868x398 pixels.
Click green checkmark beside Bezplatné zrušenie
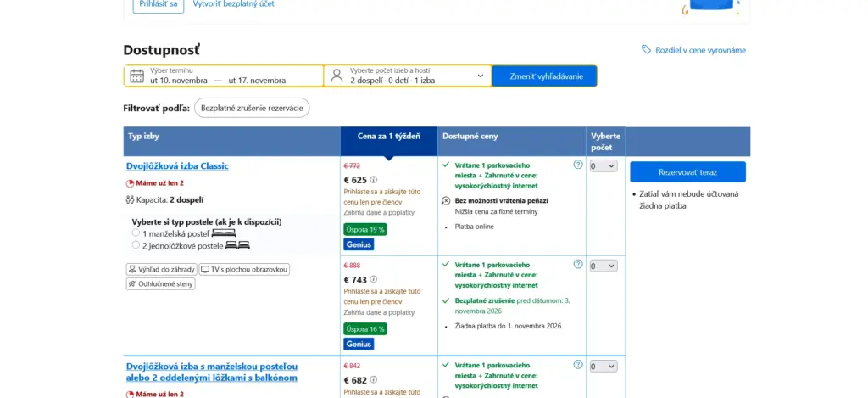pos(446,300)
